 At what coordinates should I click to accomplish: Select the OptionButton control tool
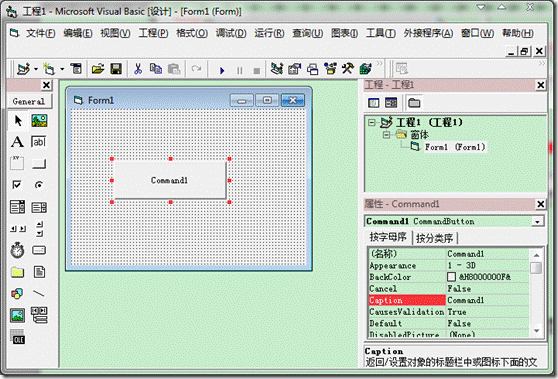39,185
